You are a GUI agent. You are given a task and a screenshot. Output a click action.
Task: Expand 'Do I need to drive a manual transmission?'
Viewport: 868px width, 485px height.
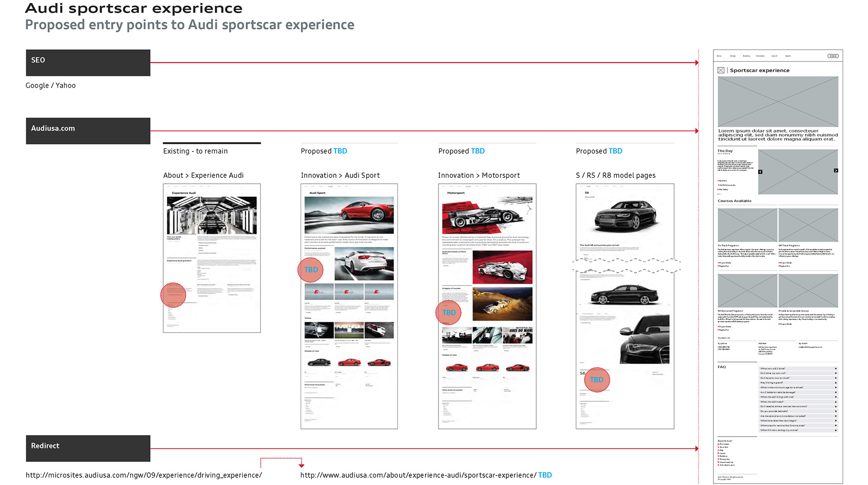[x=798, y=407]
